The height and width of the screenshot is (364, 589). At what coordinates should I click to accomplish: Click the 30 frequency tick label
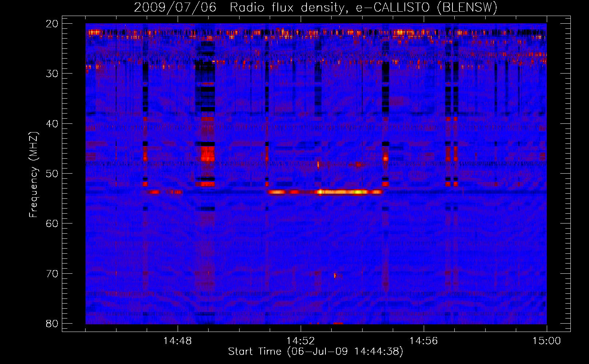52,74
